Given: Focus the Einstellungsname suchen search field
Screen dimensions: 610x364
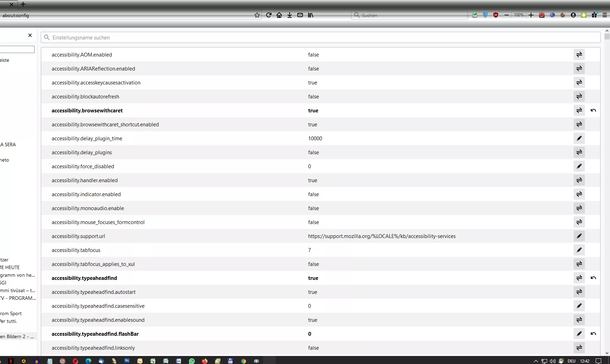Looking at the screenshot, I should click(x=320, y=37).
